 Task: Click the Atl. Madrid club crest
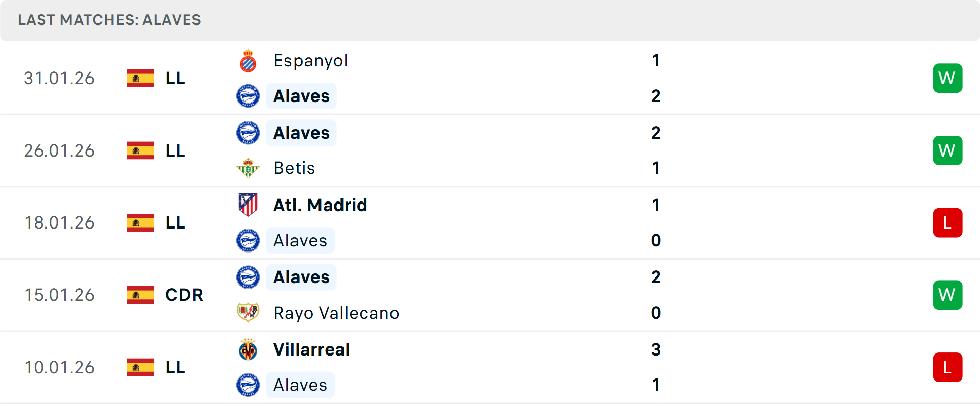248,205
